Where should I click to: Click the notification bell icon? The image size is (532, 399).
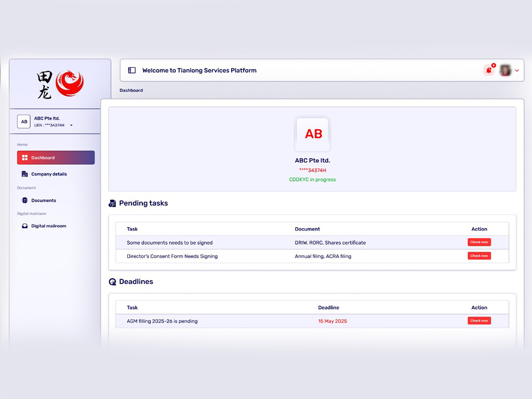coord(488,70)
